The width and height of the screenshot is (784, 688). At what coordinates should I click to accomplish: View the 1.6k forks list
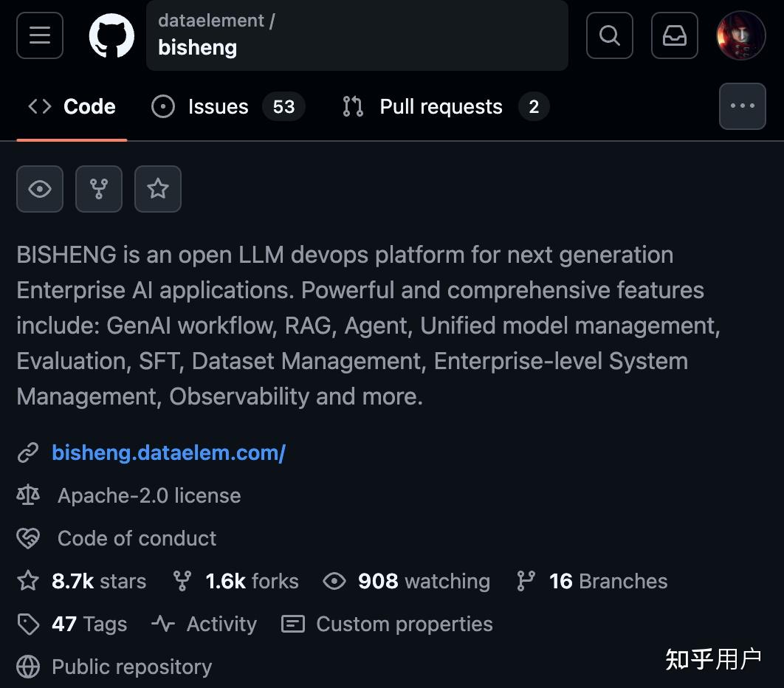point(252,581)
